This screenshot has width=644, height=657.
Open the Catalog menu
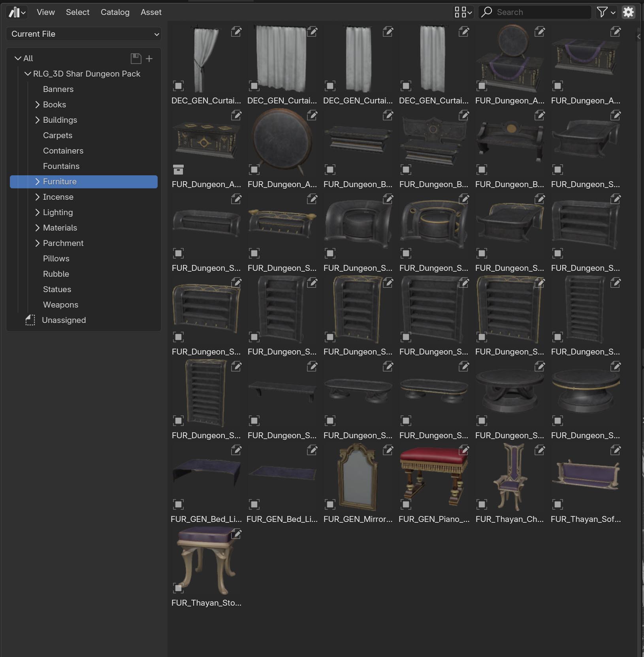[x=115, y=12]
